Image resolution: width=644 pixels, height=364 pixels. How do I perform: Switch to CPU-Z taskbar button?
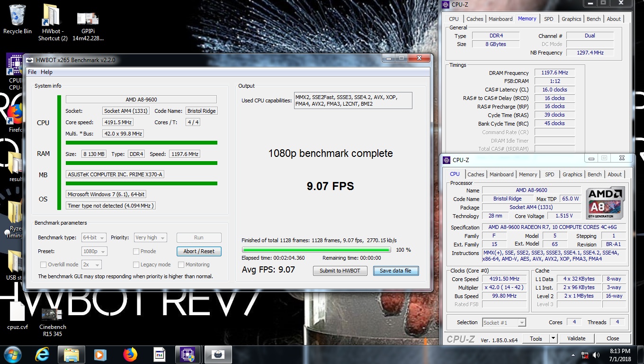188,355
